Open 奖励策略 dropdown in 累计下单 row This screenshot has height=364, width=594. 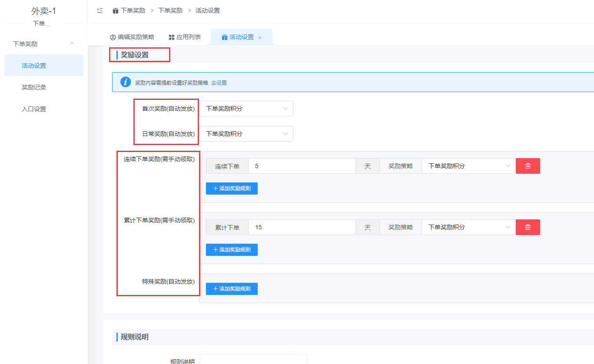468,227
